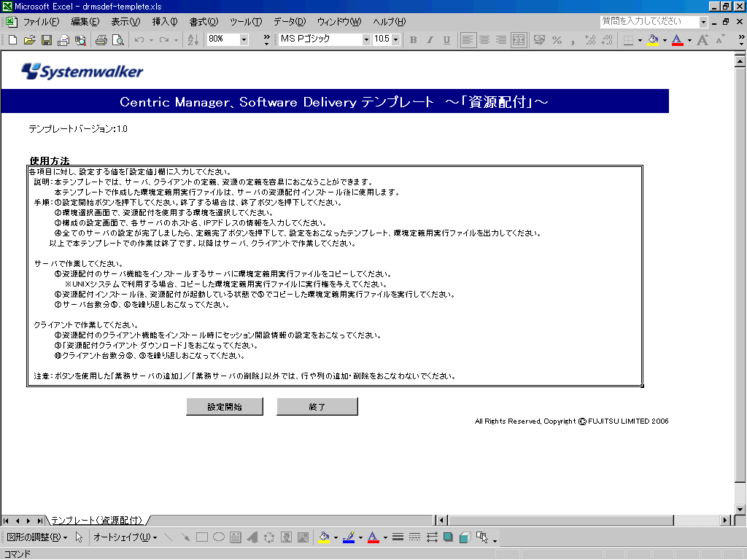
Task: Select the テンプレート(資源配付) sheet tab
Action: (97, 521)
